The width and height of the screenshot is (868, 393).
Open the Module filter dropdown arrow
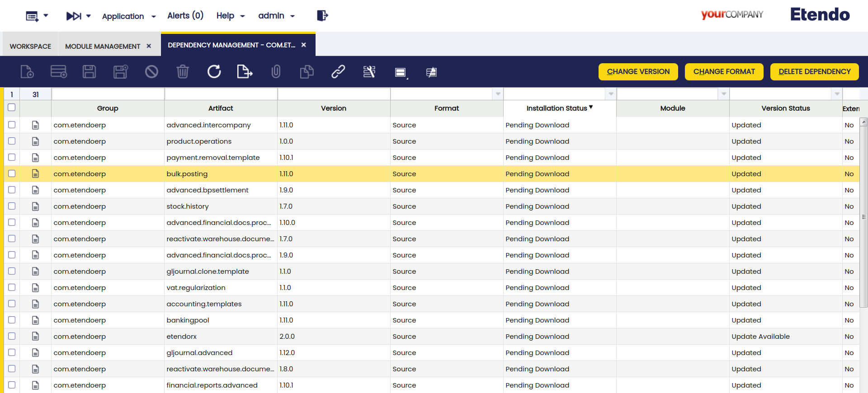tap(724, 94)
